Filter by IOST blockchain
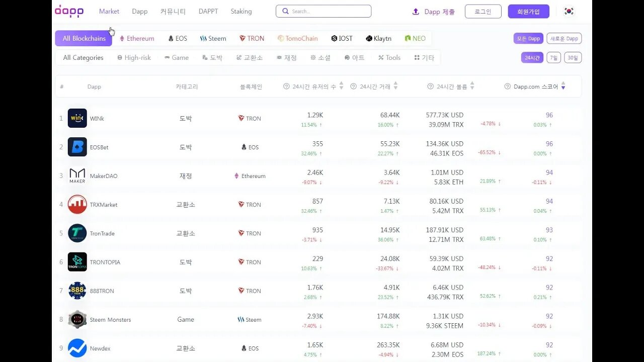This screenshot has height=362, width=644. [342, 38]
